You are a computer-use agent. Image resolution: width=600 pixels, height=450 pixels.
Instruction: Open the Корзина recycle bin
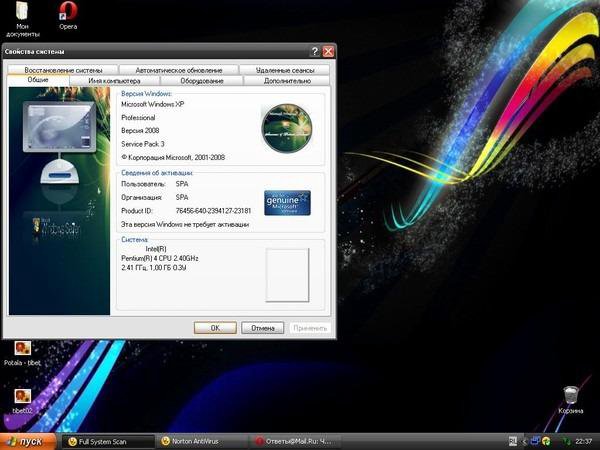[x=570, y=394]
